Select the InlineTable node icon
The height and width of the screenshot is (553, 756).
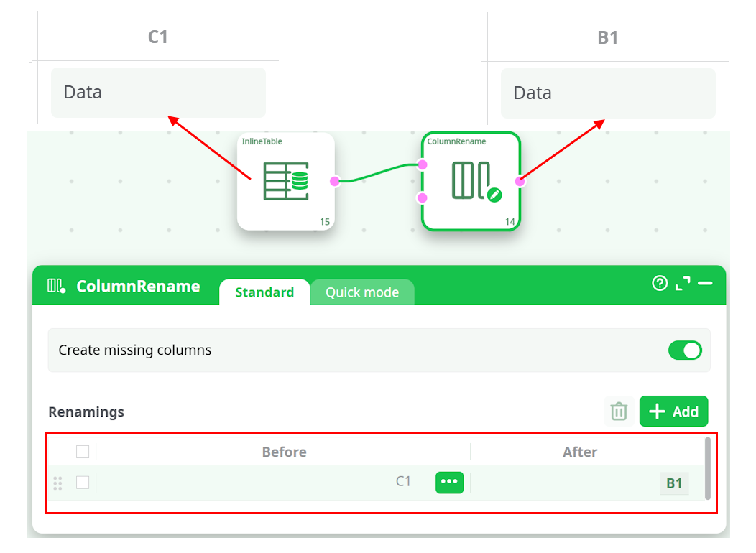(285, 182)
